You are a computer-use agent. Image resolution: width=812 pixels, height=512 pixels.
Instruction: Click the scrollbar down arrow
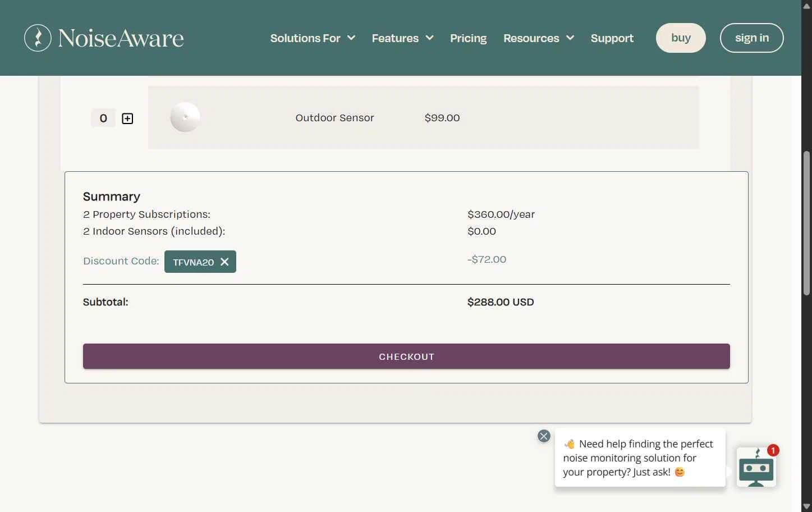point(806,506)
